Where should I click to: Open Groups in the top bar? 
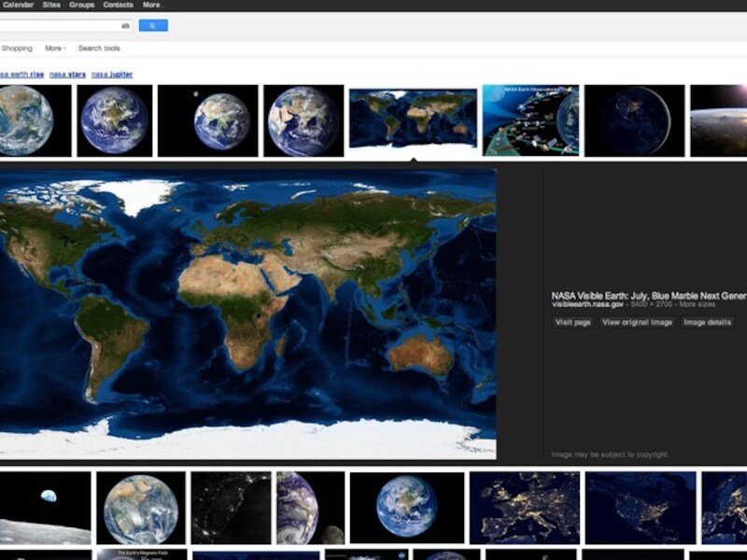[81, 5]
